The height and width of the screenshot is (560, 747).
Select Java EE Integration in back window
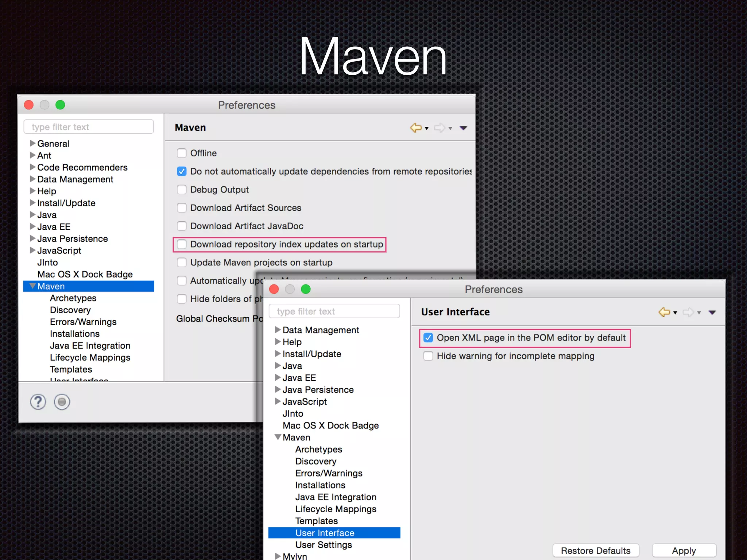tap(90, 346)
